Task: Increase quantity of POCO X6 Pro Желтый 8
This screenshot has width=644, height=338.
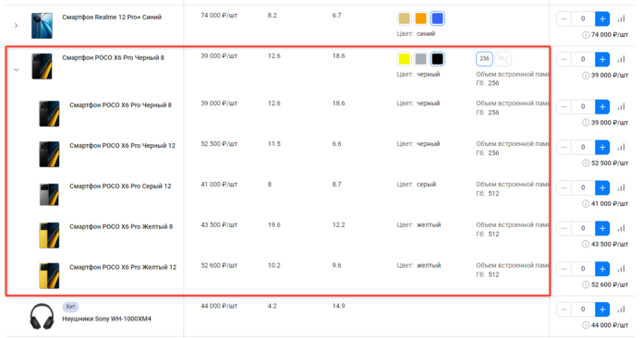Action: coord(602,228)
